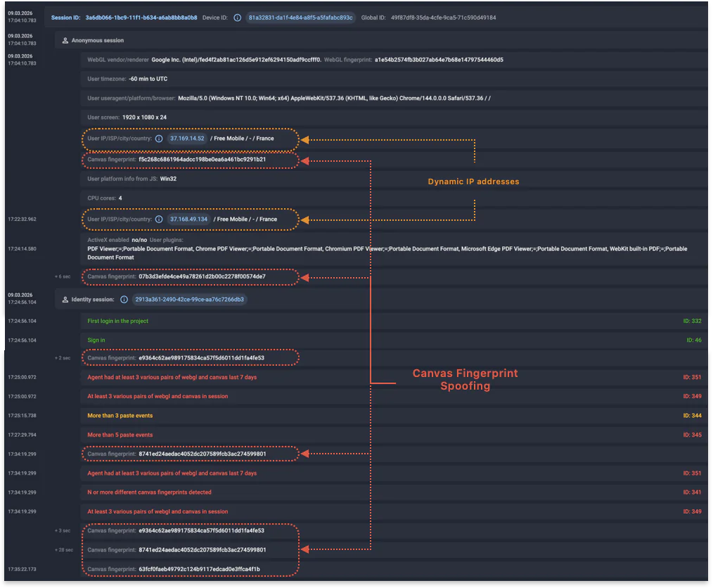This screenshot has height=588, width=713.
Task: Select the Global ID value 49f87df8
Action: [443, 18]
